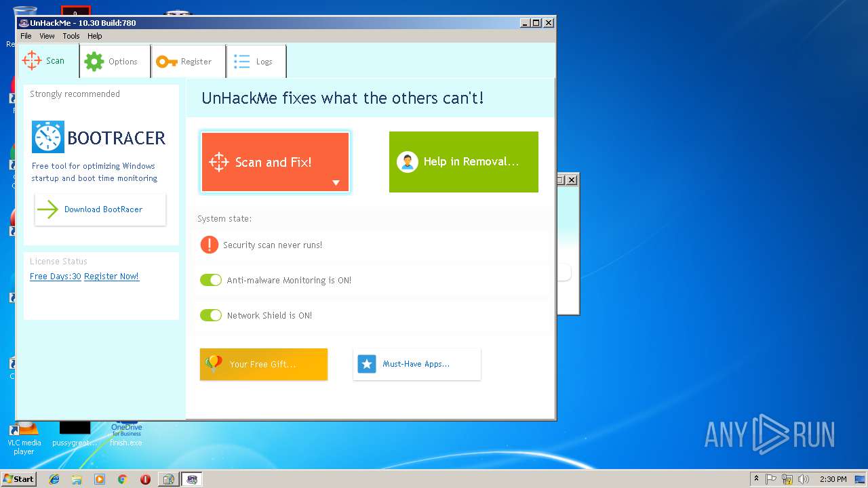
Task: Click 'Security scan never runs!' text
Action: click(x=273, y=245)
